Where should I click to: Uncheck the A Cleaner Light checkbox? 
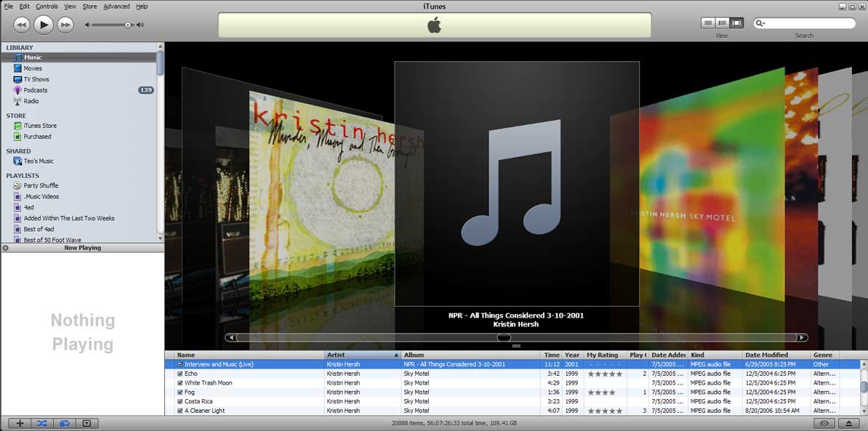pyautogui.click(x=180, y=411)
